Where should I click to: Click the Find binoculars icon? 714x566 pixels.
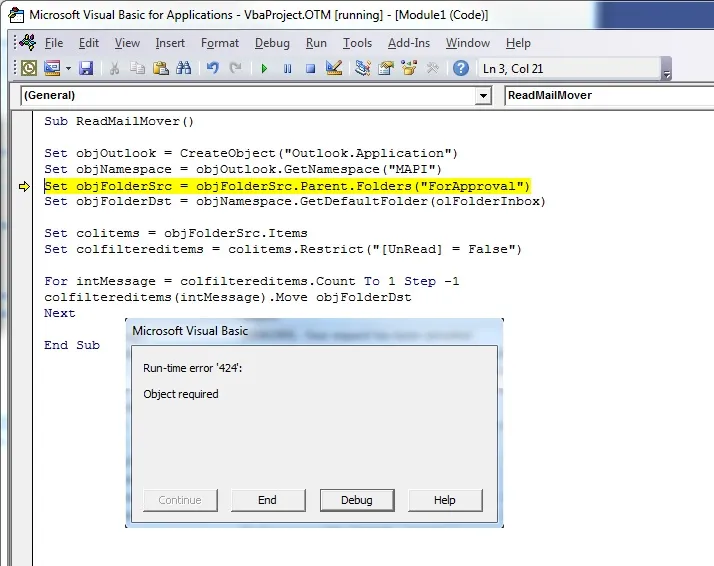(184, 68)
